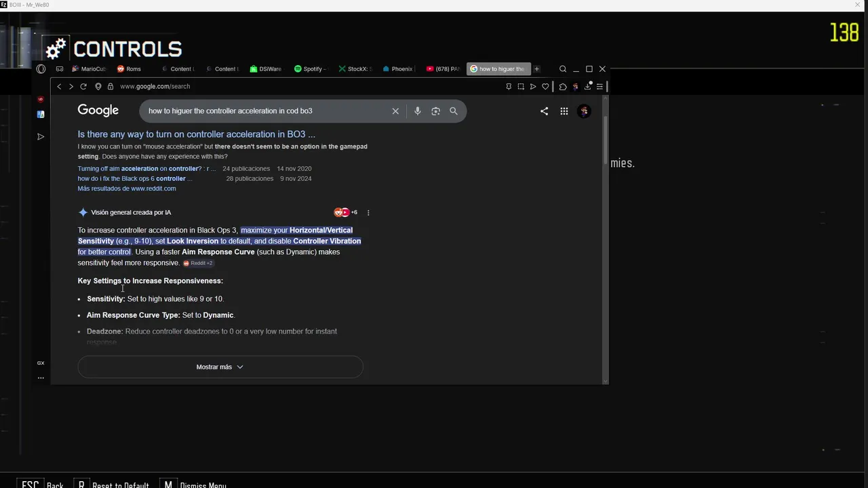Image resolution: width=868 pixels, height=488 pixels.
Task: Open the translate sidebar icon
Action: click(x=41, y=115)
